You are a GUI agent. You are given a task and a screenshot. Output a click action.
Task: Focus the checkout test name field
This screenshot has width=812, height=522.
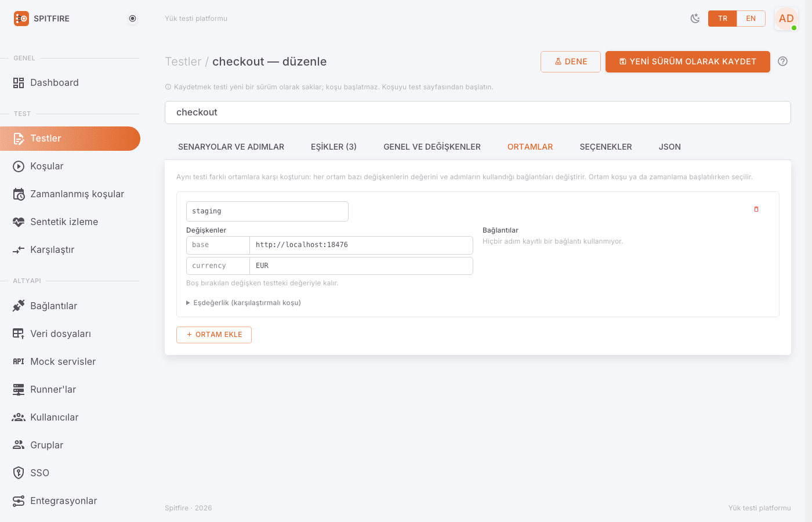478,113
